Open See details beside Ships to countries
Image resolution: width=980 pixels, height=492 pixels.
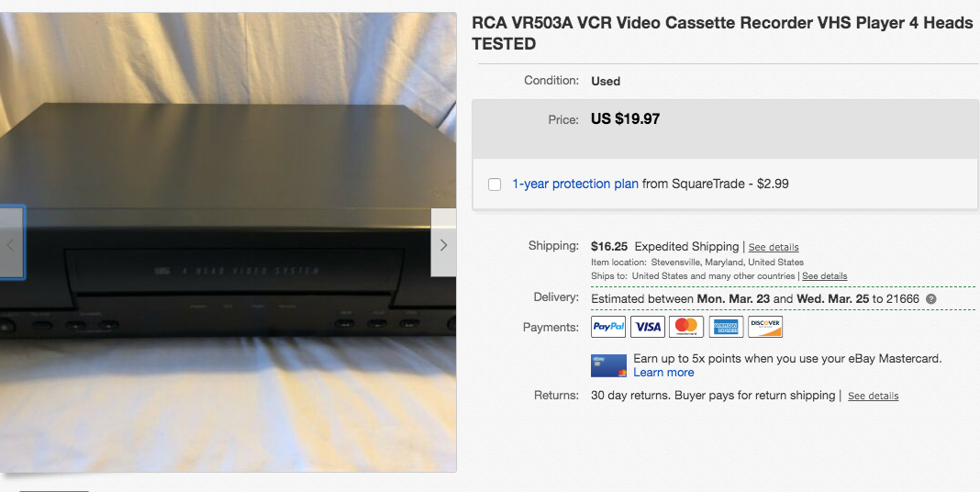click(824, 275)
